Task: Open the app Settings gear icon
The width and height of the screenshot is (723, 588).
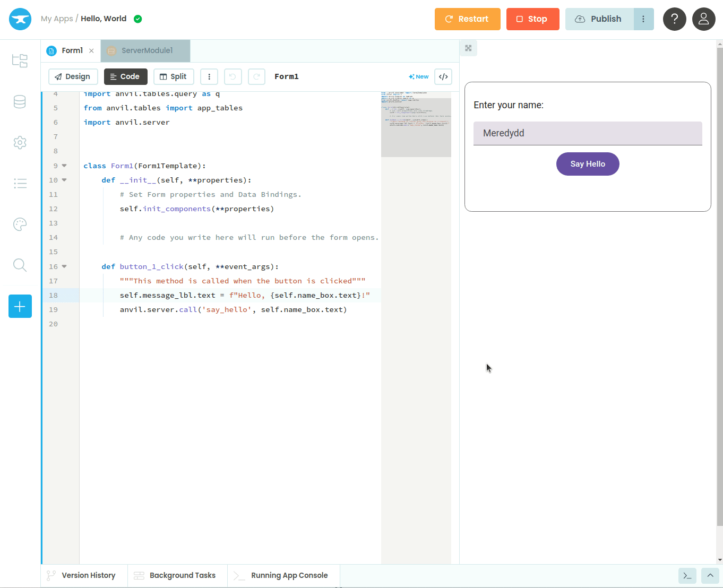Action: 20,142
